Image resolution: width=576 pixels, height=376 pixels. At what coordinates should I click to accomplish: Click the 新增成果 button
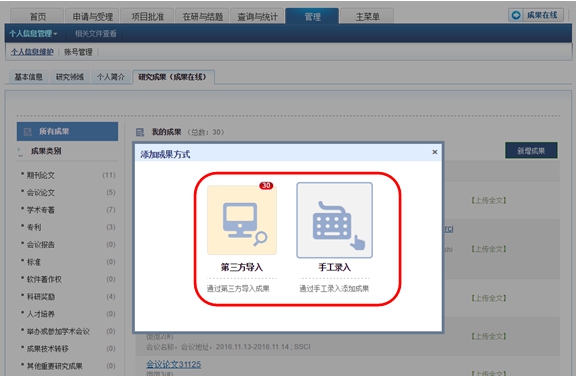[531, 151]
